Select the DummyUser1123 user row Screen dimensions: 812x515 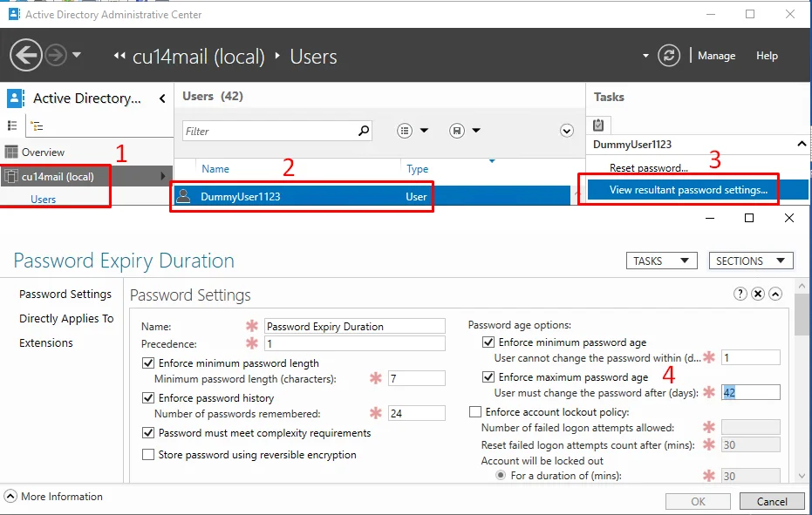click(x=372, y=196)
